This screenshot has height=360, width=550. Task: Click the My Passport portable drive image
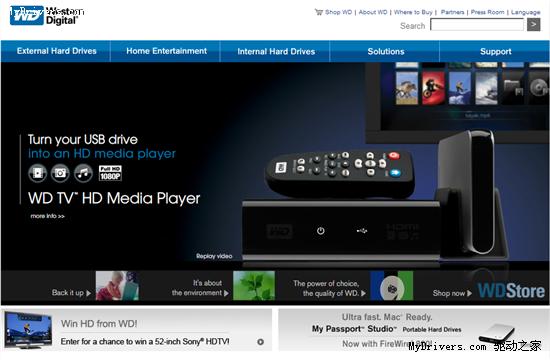(x=497, y=333)
